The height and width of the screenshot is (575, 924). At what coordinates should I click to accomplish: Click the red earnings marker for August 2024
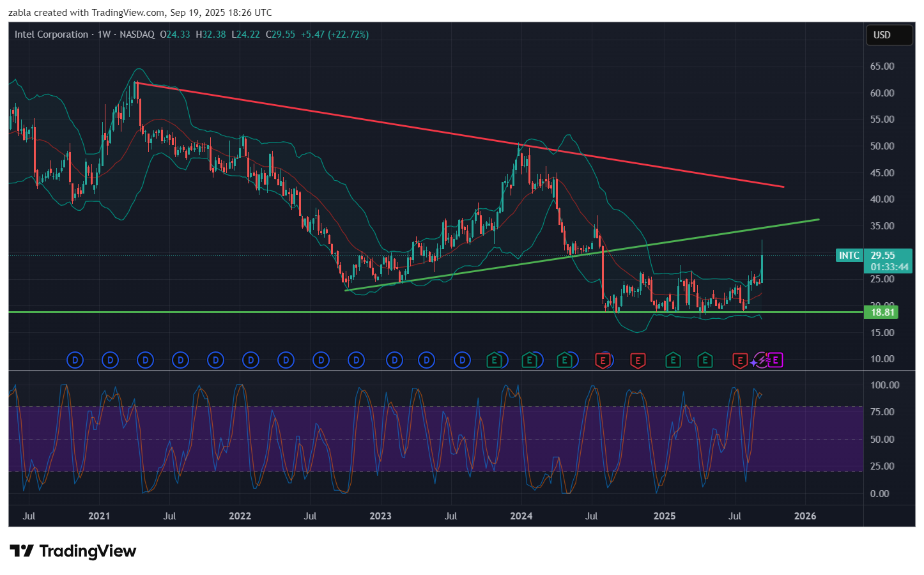[603, 361]
